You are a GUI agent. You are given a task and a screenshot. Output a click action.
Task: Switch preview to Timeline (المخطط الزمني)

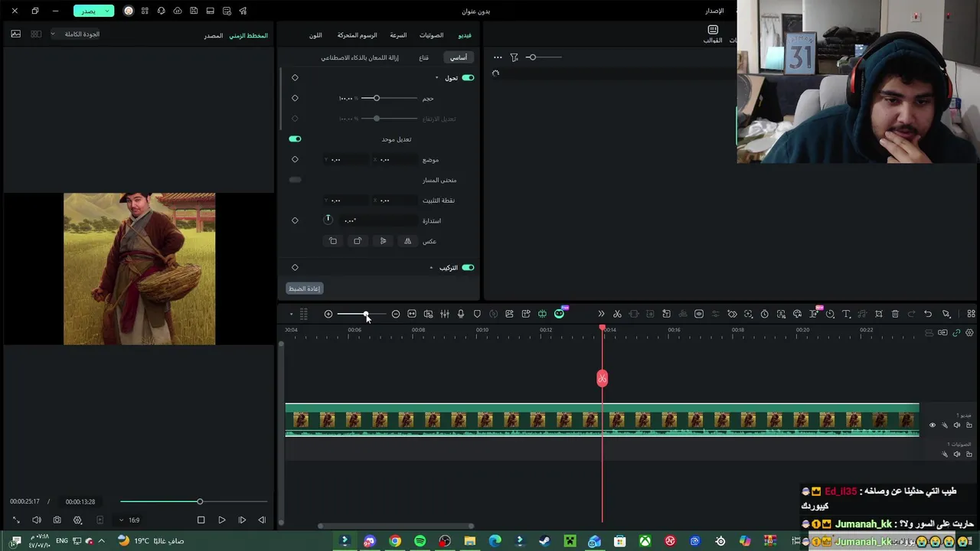coord(249,35)
